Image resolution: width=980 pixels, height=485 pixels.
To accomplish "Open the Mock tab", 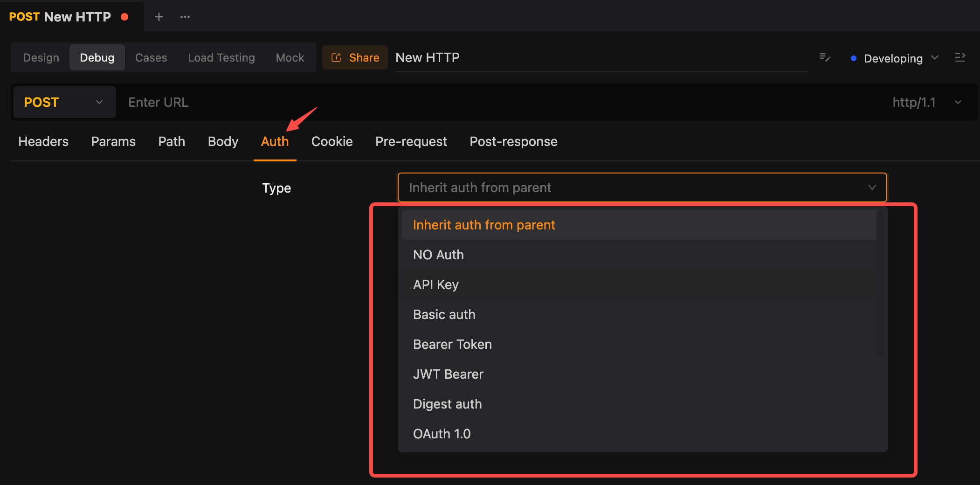I will [290, 57].
